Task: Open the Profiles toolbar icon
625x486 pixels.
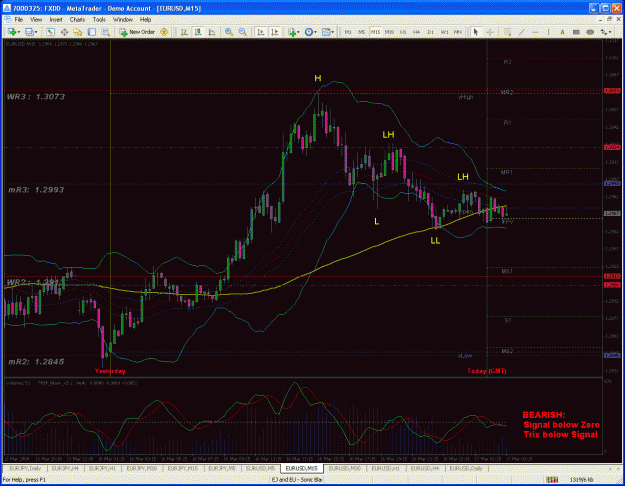Action: tap(29, 32)
